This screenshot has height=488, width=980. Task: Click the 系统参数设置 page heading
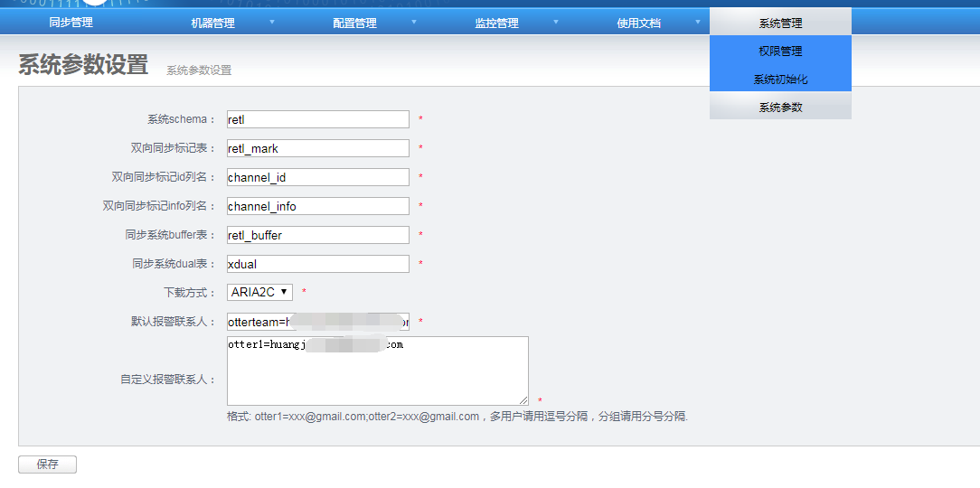coord(83,65)
